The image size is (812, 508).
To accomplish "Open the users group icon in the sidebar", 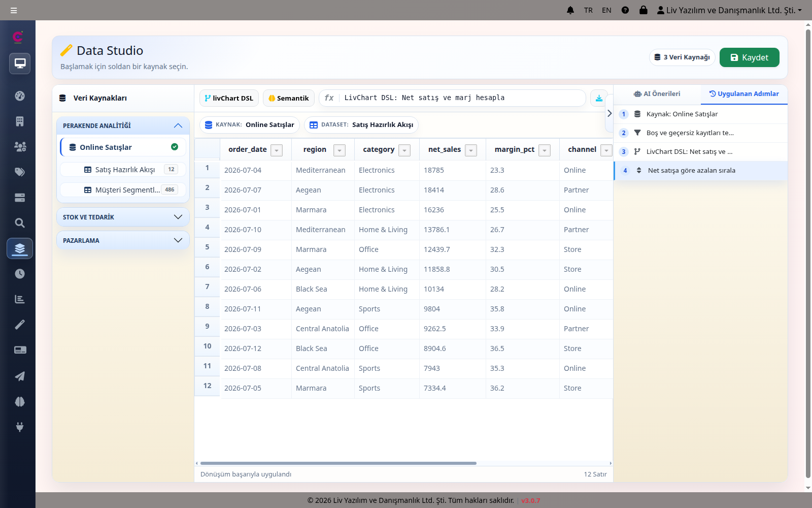I will coord(20,147).
